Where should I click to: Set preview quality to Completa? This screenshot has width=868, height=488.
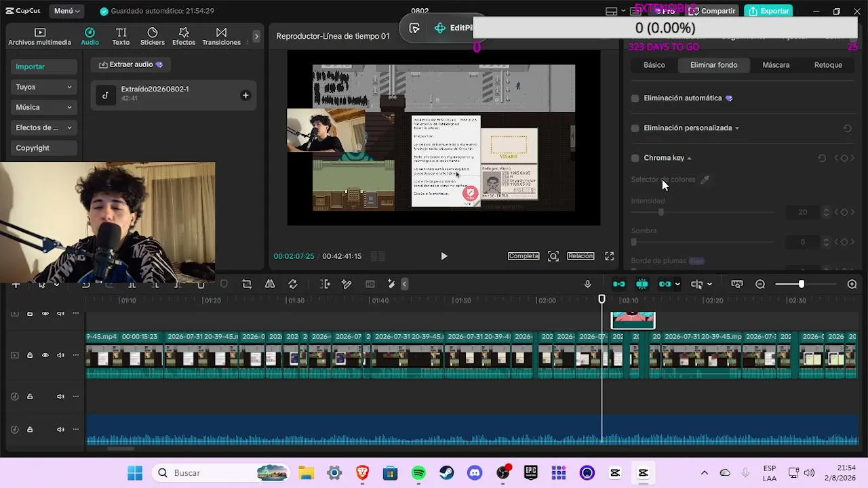pyautogui.click(x=524, y=256)
